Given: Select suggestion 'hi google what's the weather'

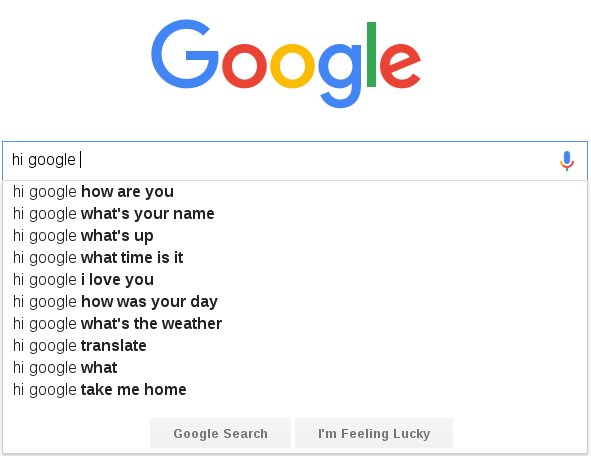Looking at the screenshot, I should [x=295, y=323].
